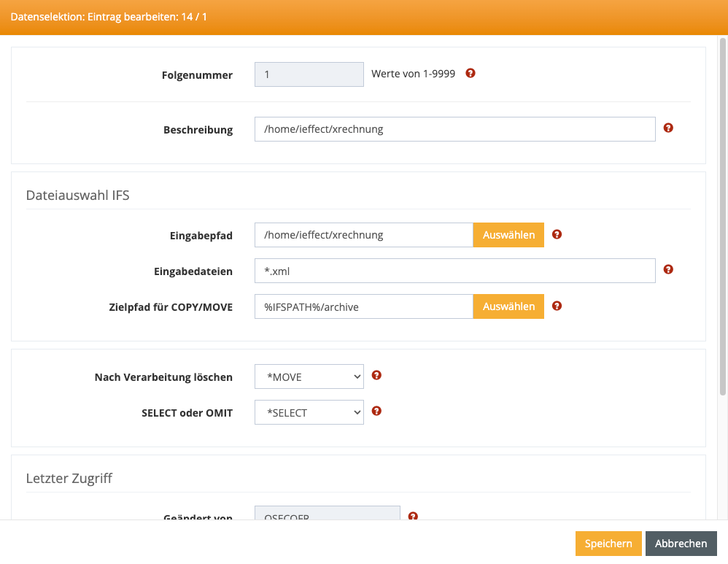Open help icon beside Geändert von

pos(413,516)
